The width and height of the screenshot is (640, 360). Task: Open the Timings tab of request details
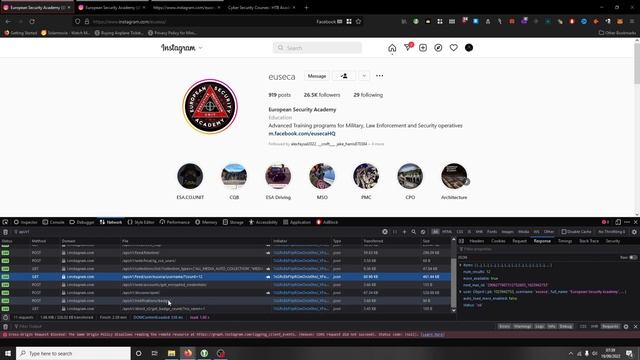565,241
